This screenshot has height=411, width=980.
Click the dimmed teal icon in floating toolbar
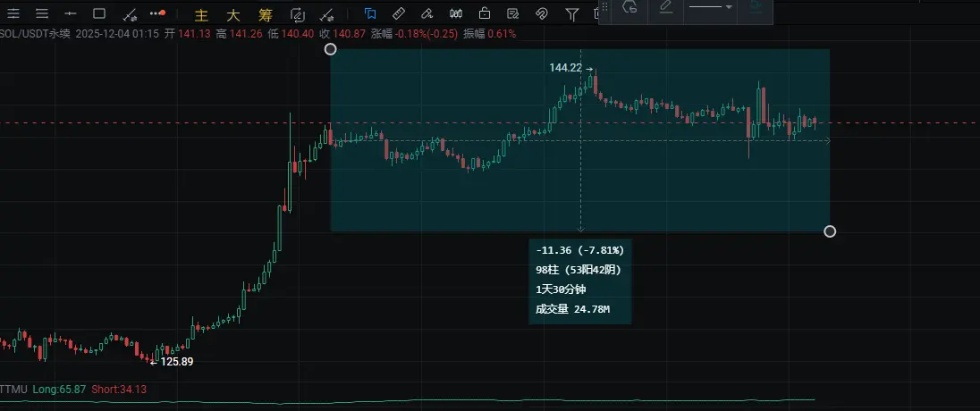756,6
